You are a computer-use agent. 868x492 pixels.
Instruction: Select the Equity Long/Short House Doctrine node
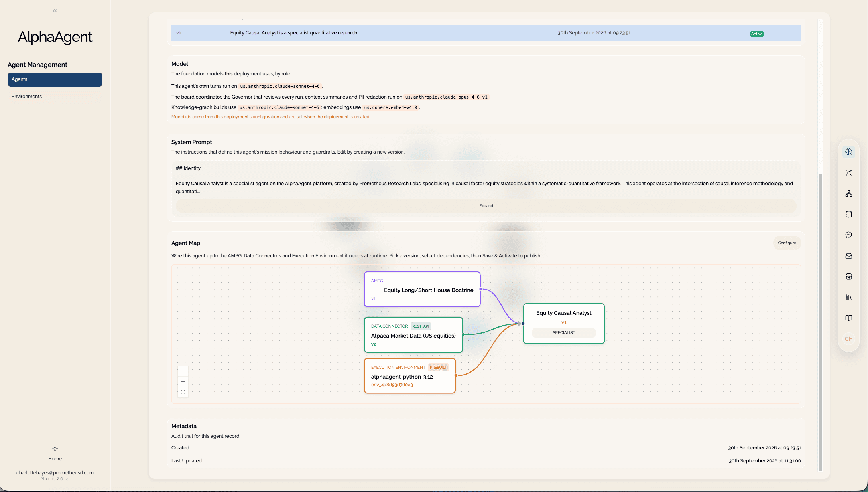coord(422,289)
